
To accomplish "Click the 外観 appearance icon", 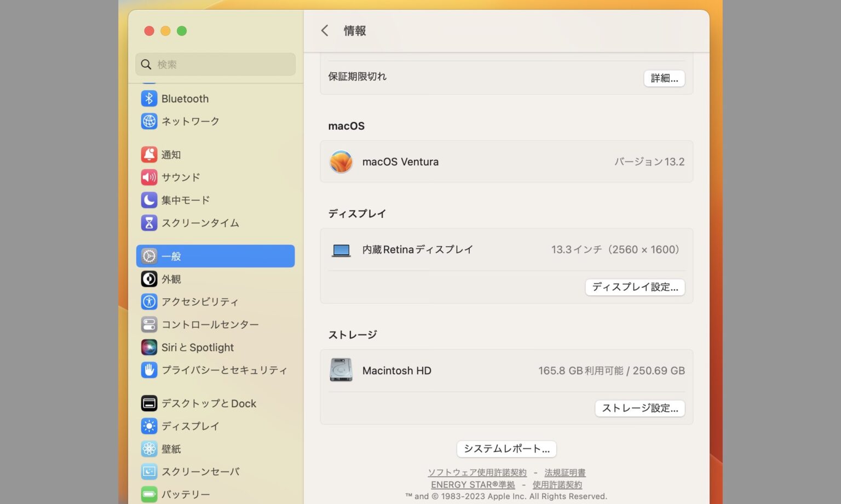I will point(149,279).
